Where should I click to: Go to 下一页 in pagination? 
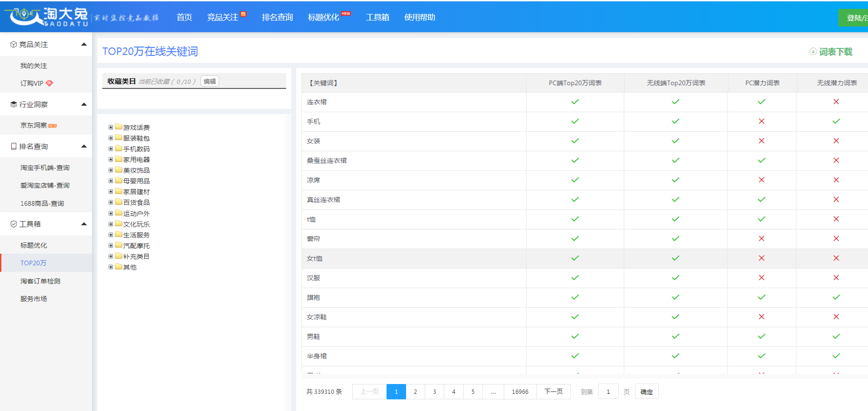point(554,391)
